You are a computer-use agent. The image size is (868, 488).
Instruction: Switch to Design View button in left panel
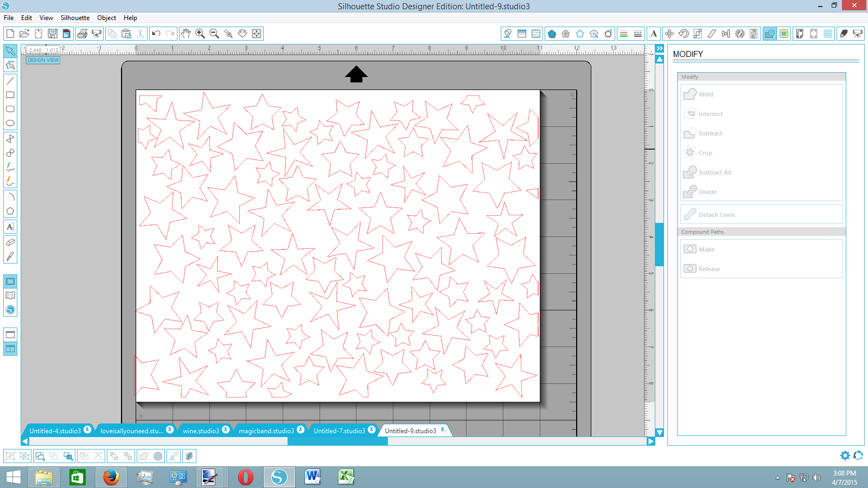10,281
